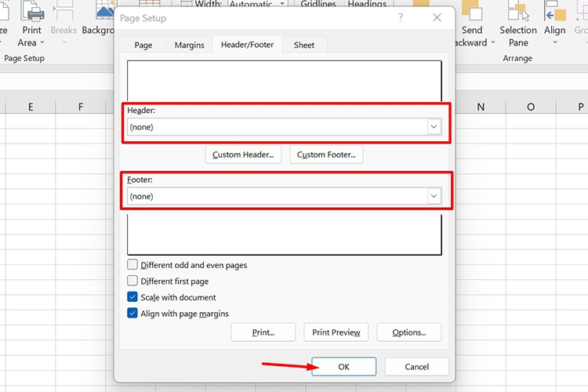Uncheck Align with page margins
This screenshot has height=392, width=588.
point(132,313)
